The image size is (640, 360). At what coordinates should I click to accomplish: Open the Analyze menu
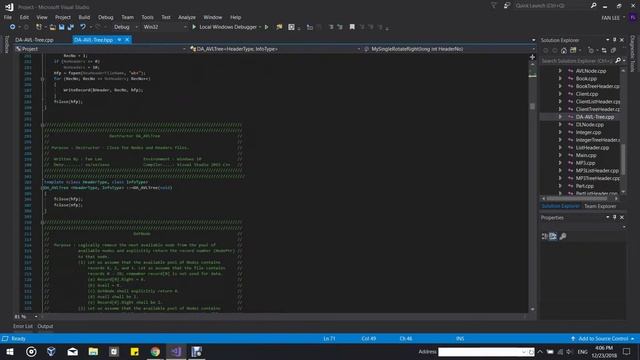(187, 17)
